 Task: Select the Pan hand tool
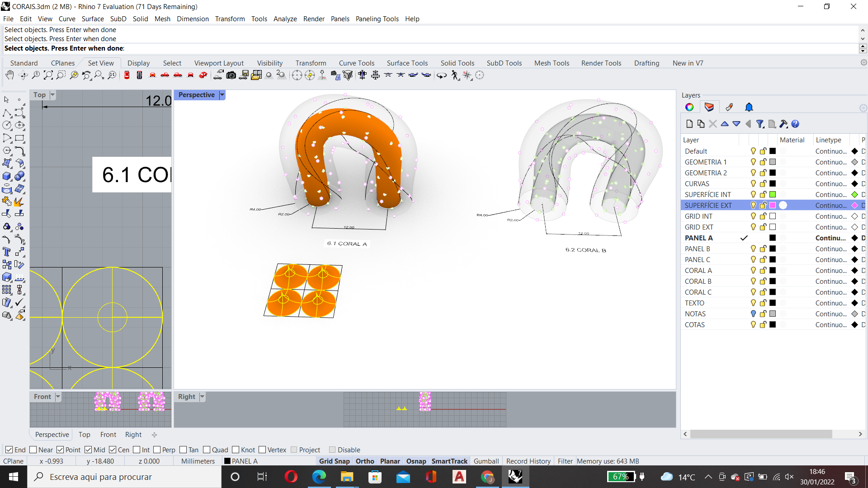point(9,75)
